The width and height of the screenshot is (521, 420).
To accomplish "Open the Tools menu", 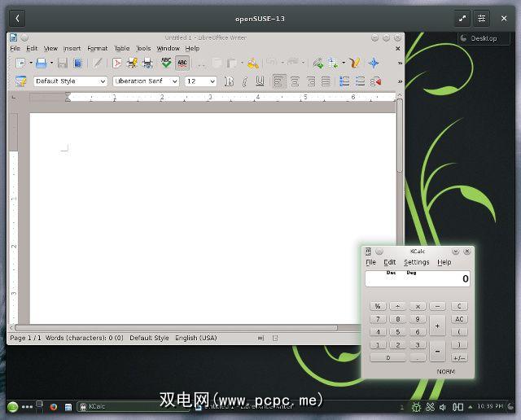I will tap(143, 49).
